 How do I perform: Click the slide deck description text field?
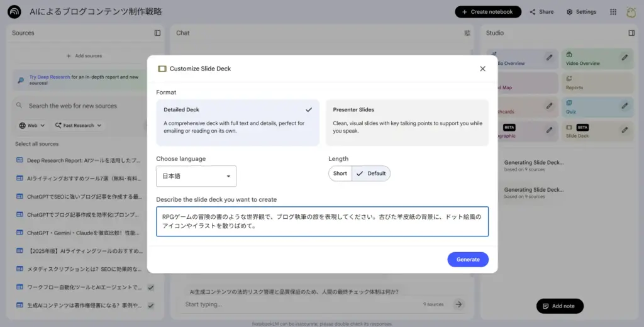322,221
